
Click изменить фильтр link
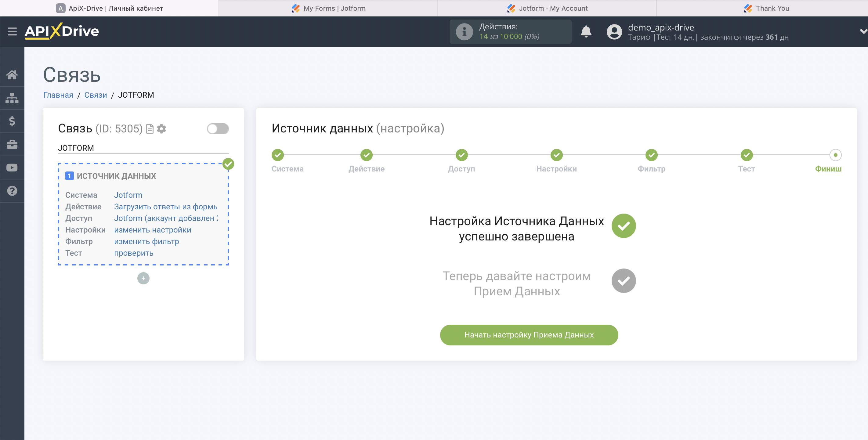pos(146,242)
